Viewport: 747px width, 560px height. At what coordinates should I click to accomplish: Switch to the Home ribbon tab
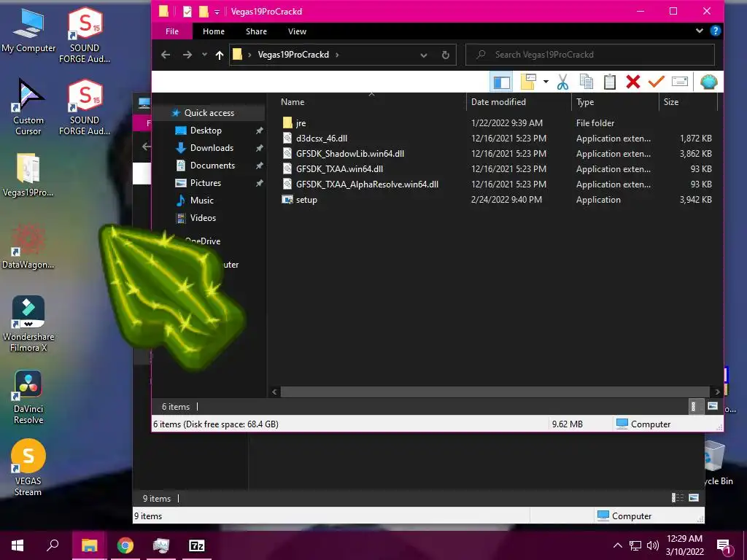[x=214, y=31]
